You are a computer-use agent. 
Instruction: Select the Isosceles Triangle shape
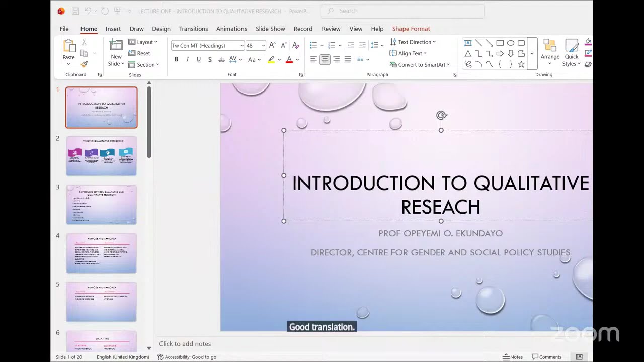(468, 54)
